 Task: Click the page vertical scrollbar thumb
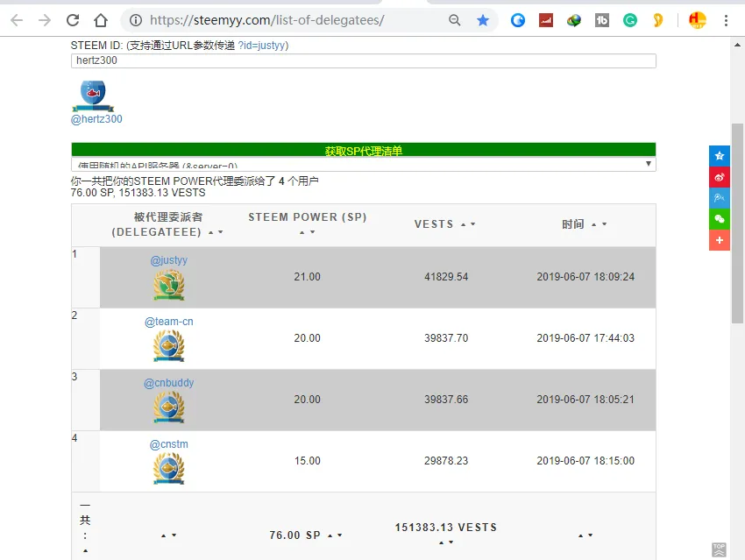(x=737, y=223)
